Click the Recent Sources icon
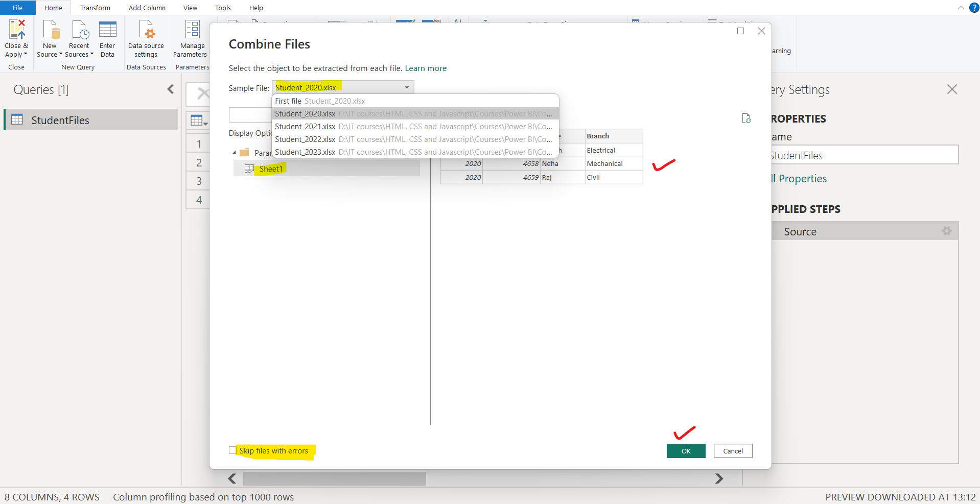 (x=79, y=30)
